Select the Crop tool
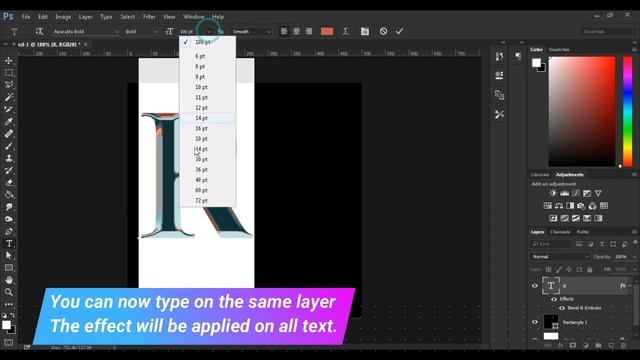 point(9,109)
